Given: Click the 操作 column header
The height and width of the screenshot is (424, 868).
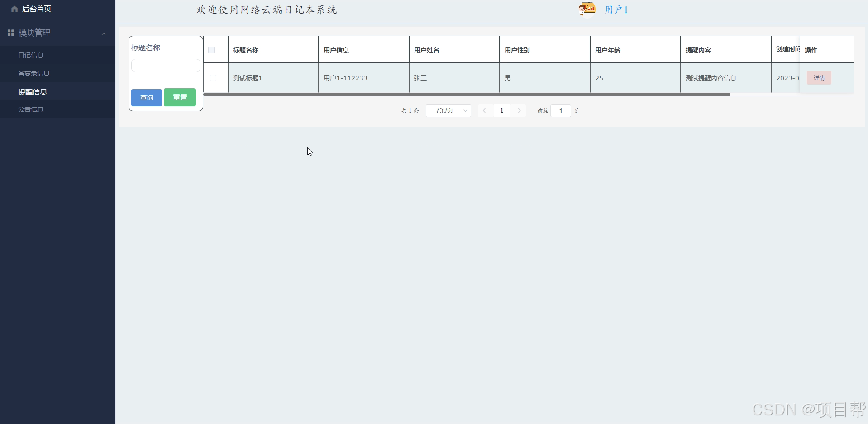Looking at the screenshot, I should tap(827, 50).
